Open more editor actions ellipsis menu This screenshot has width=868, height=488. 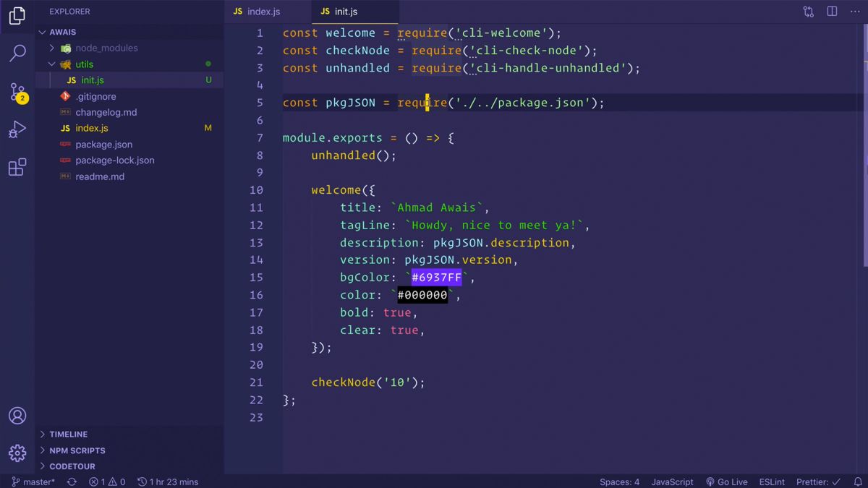(x=855, y=11)
